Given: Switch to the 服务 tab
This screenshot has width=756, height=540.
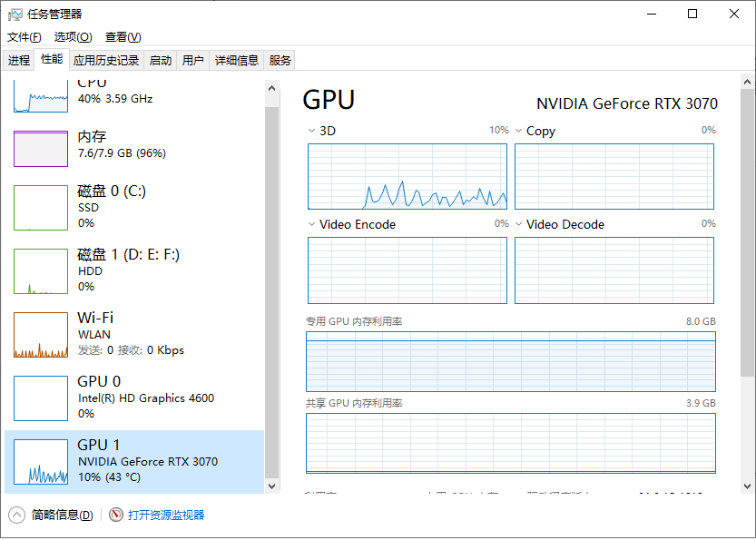Looking at the screenshot, I should (x=280, y=60).
